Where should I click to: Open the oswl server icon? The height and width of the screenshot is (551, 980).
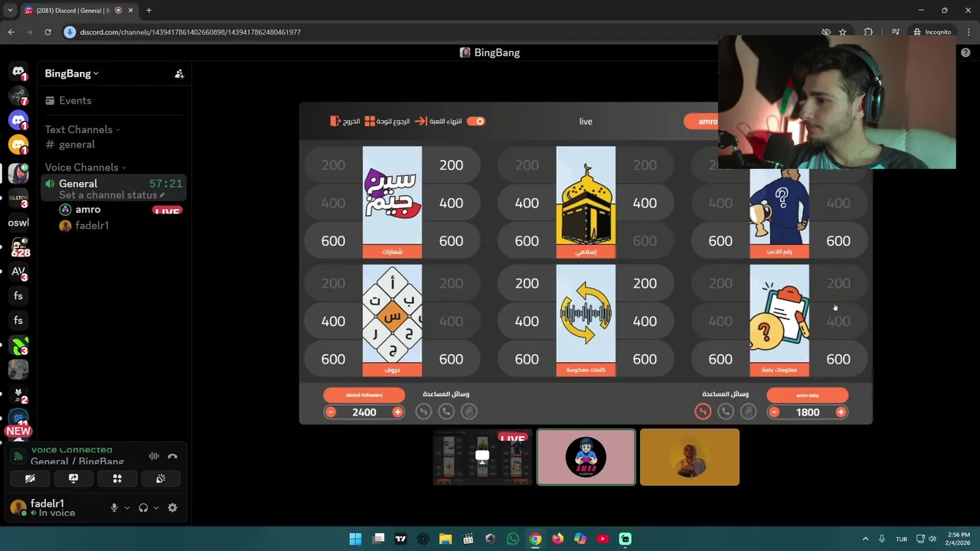(x=18, y=223)
